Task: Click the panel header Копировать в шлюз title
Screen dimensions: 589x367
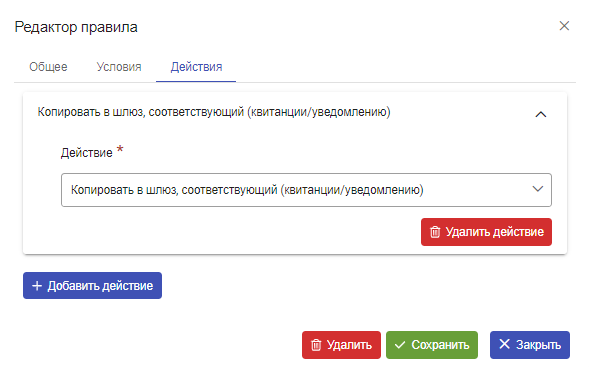Action: click(214, 112)
